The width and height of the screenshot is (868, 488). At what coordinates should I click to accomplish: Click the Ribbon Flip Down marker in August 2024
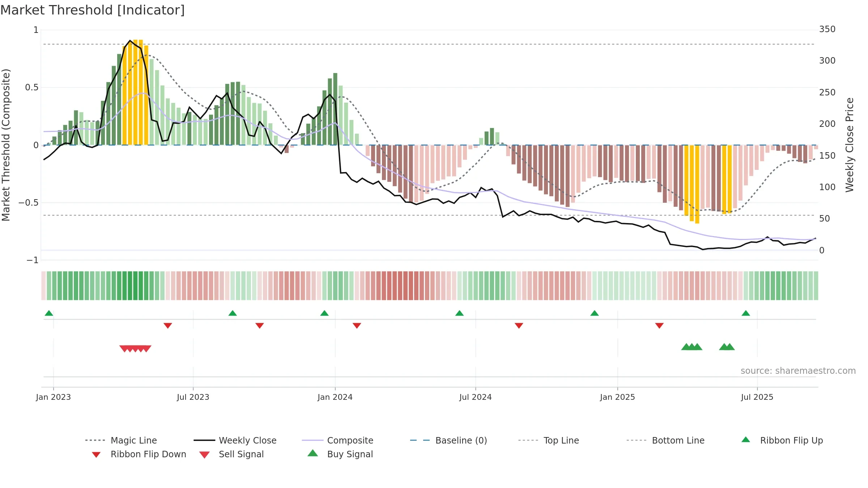coord(519,325)
